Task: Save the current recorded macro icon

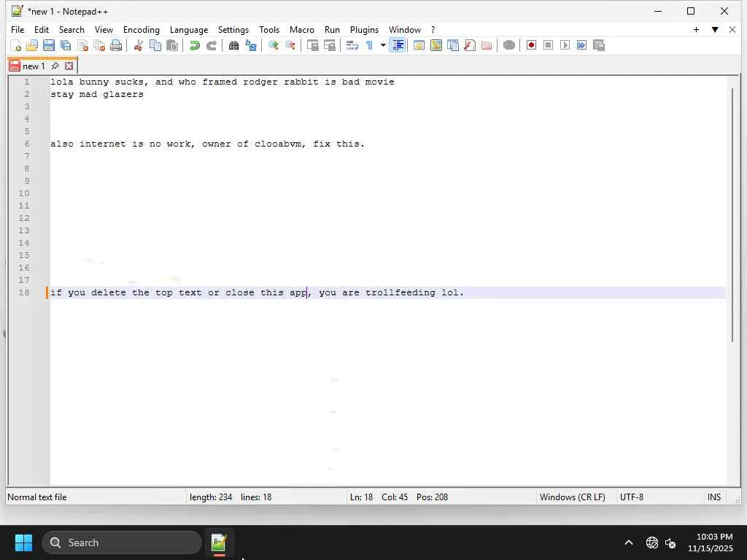Action: pyautogui.click(x=599, y=45)
